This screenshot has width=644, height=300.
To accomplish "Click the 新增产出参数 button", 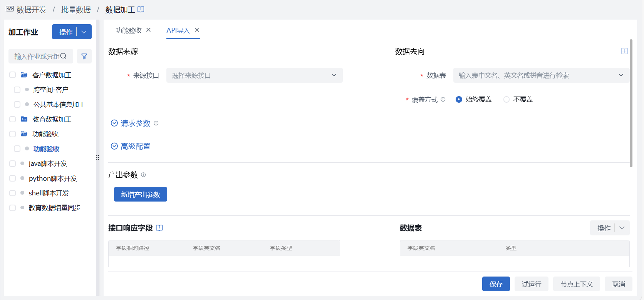I will click(x=140, y=194).
